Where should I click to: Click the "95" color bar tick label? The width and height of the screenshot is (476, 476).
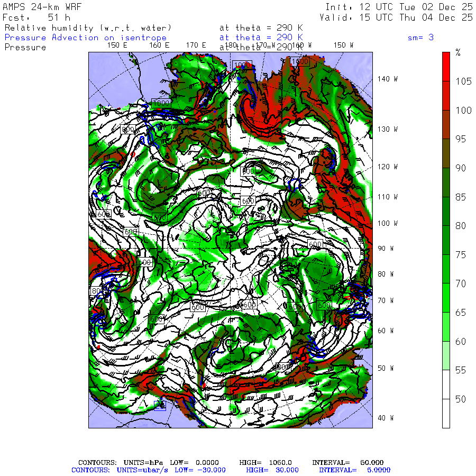pos(461,139)
